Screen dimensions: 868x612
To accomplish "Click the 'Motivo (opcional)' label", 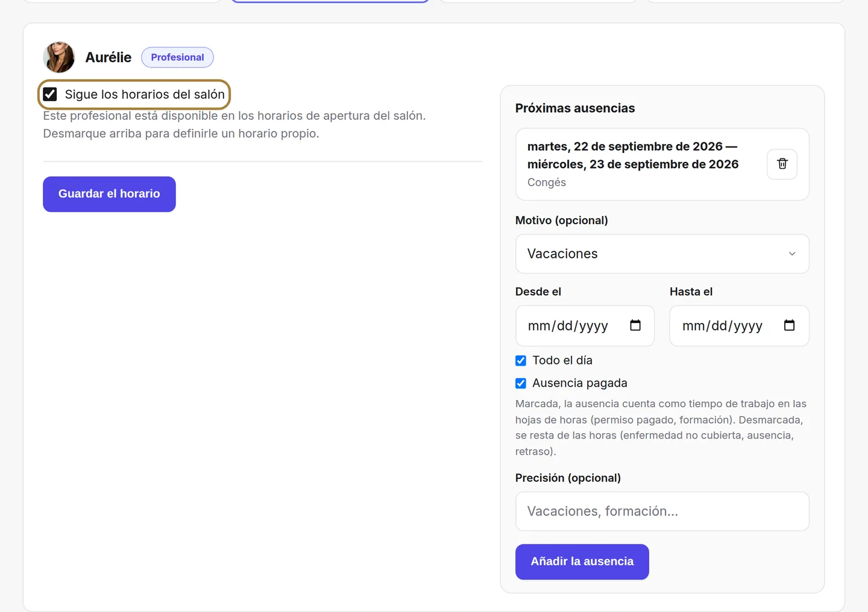I will [561, 220].
